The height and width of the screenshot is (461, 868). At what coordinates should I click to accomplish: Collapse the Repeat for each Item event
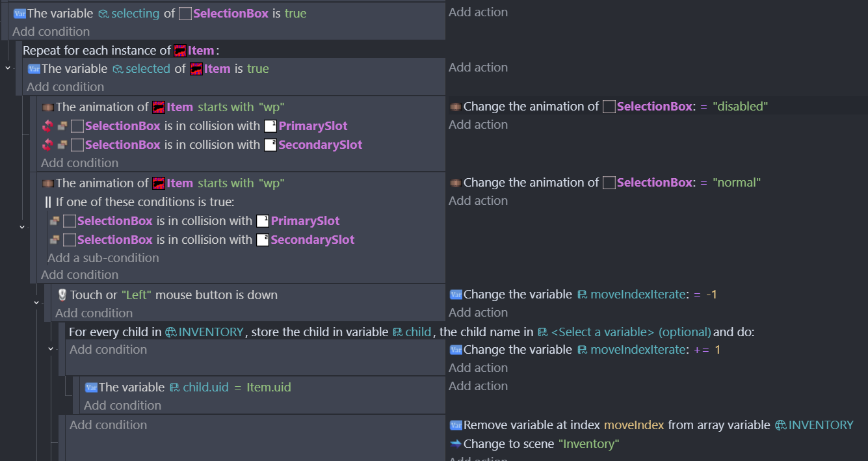7,68
